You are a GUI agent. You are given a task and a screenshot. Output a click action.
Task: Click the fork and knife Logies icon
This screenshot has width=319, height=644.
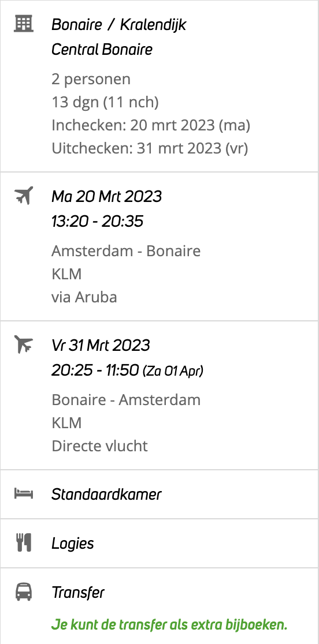point(24,542)
